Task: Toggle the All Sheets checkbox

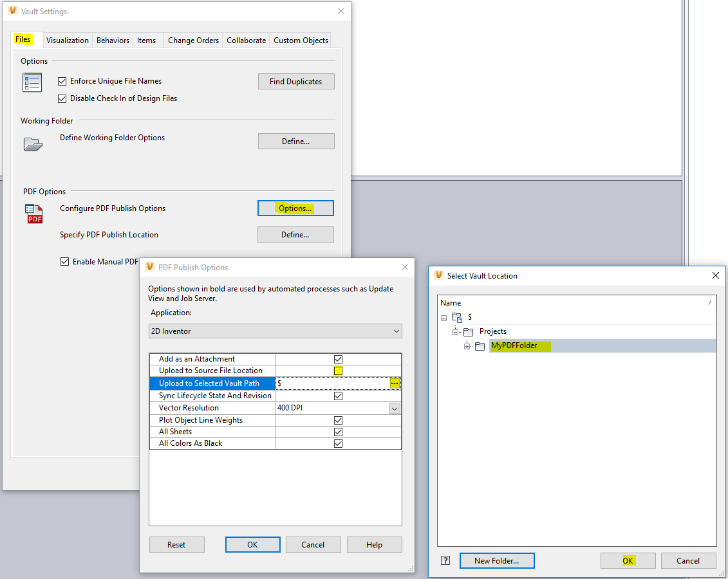Action: pos(338,432)
